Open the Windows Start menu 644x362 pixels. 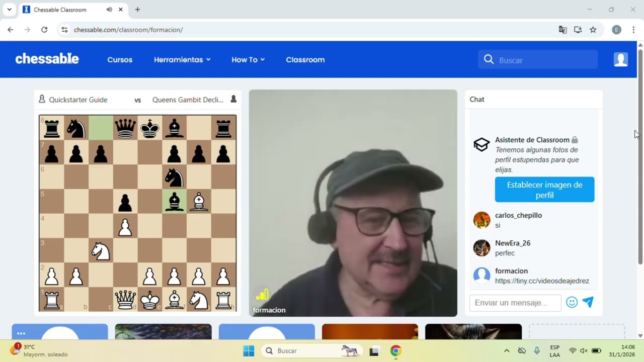coord(249,350)
